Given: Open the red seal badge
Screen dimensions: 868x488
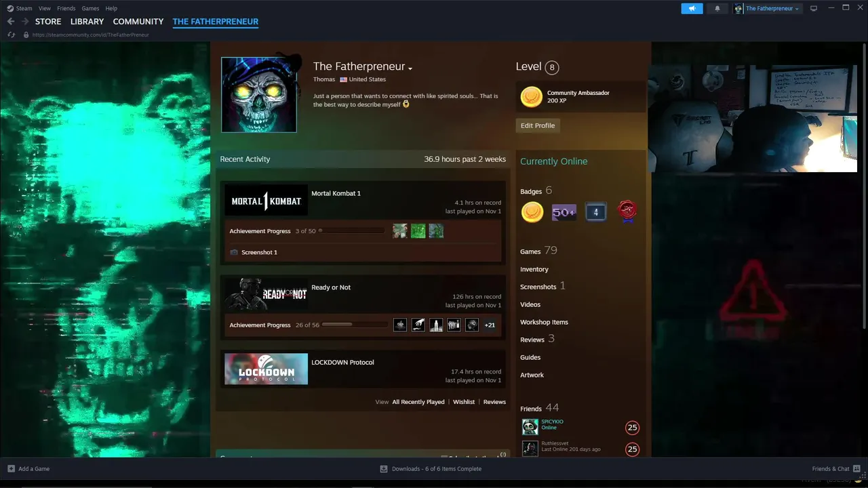Looking at the screenshot, I should (627, 212).
